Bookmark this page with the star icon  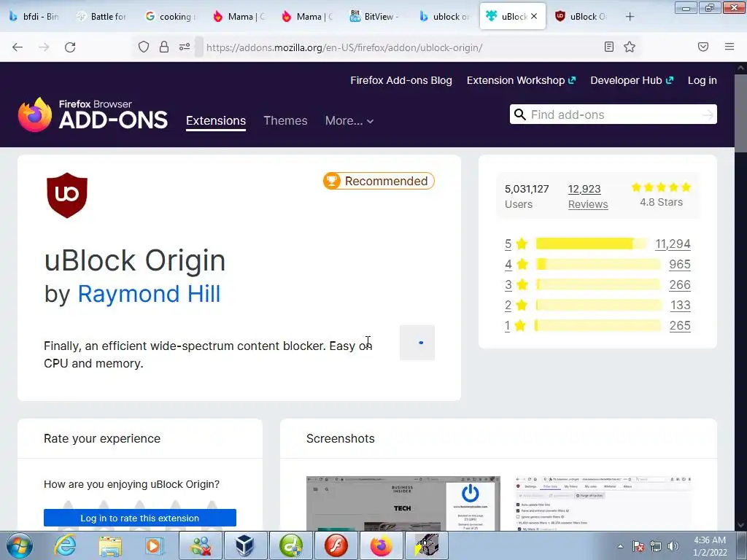[630, 47]
